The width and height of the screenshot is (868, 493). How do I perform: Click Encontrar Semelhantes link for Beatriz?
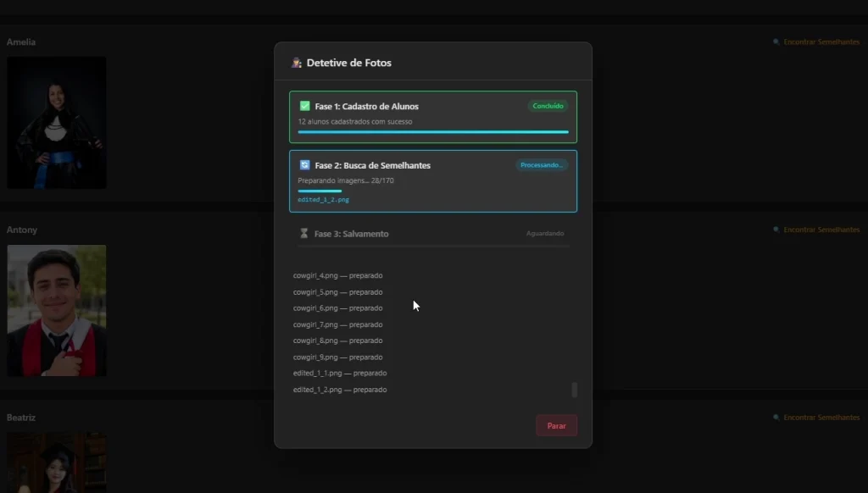tap(821, 418)
